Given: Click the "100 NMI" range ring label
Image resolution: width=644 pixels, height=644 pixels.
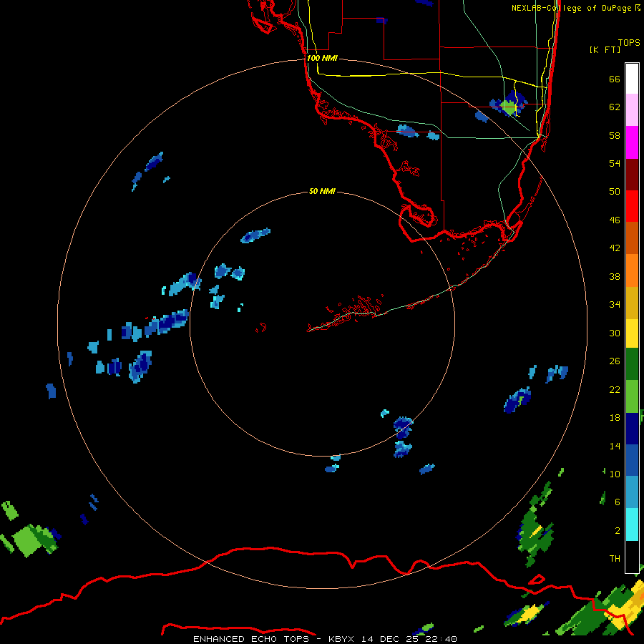Looking at the screenshot, I should [x=322, y=58].
